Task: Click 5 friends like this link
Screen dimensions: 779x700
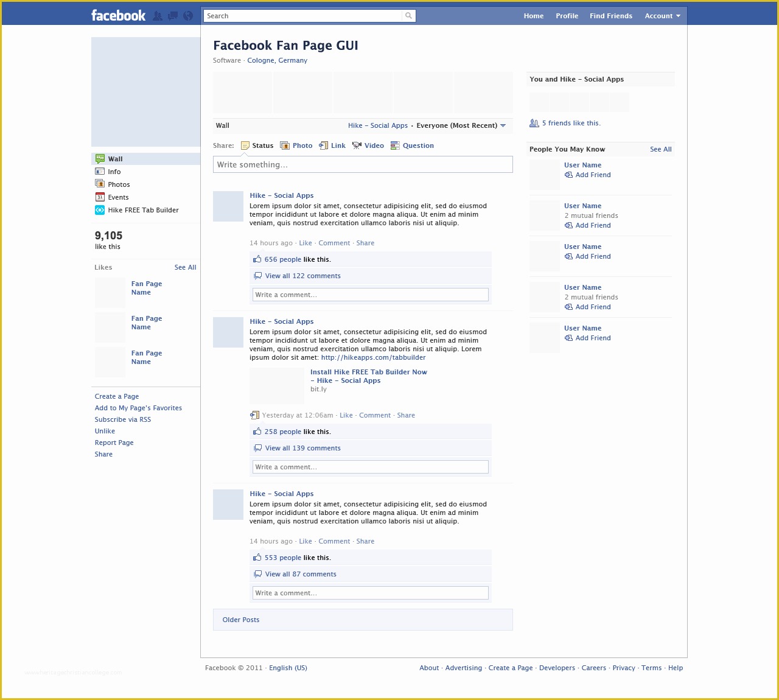Action: pyautogui.click(x=571, y=123)
